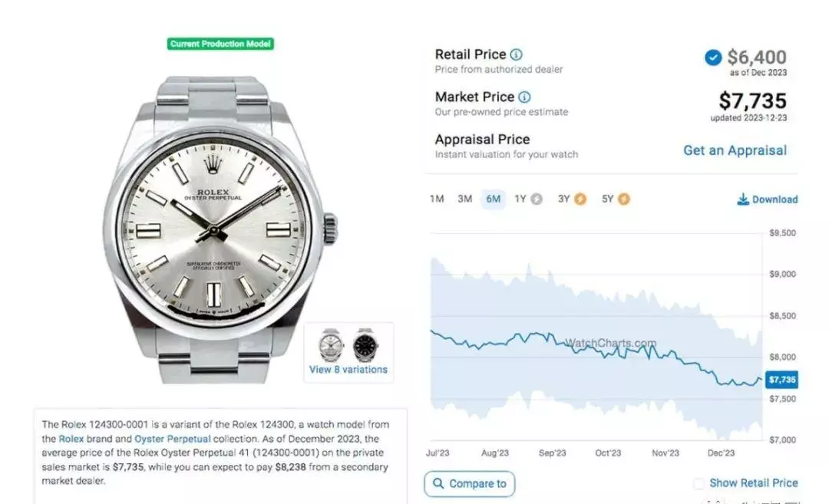
Task: Select the black dial variation thumbnail
Action: [365, 345]
